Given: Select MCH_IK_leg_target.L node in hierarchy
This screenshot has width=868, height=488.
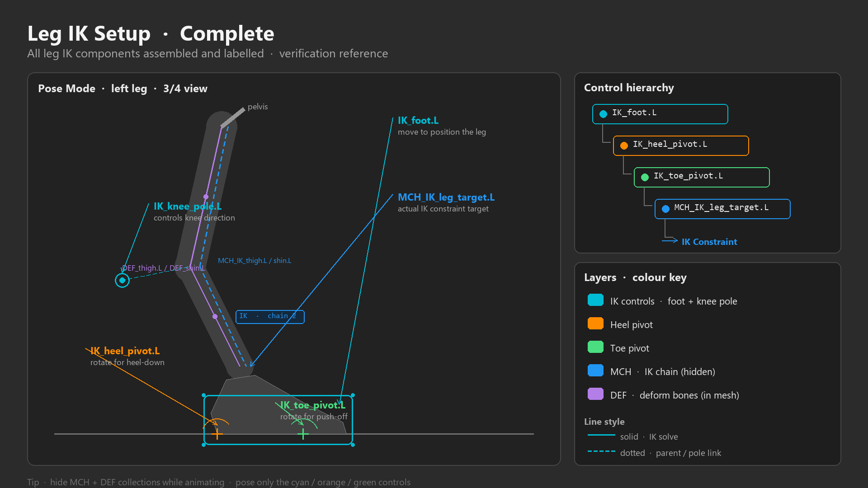Looking at the screenshot, I should pyautogui.click(x=722, y=209).
